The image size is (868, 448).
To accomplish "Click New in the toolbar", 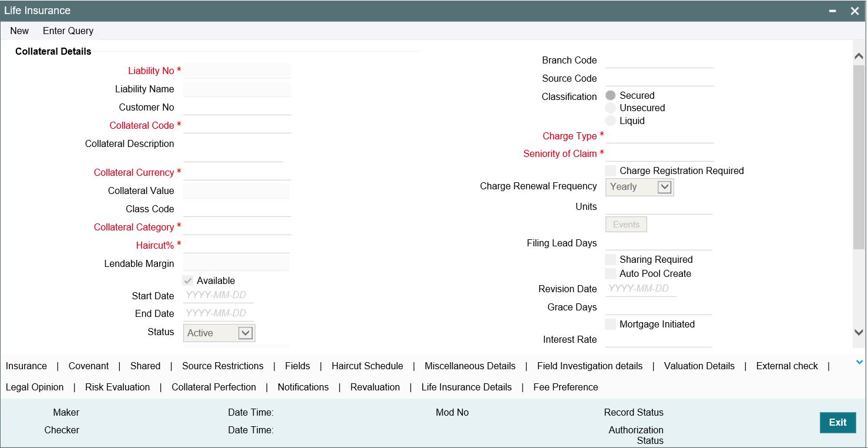I will [19, 31].
